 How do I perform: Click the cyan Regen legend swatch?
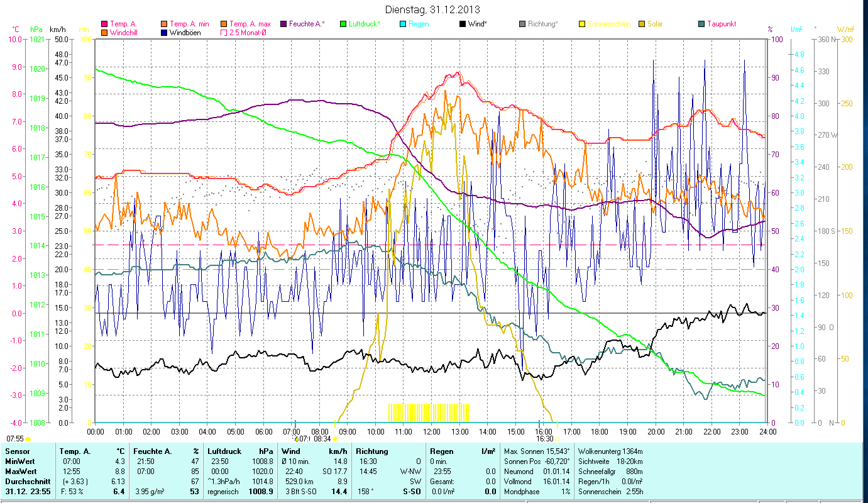click(402, 24)
